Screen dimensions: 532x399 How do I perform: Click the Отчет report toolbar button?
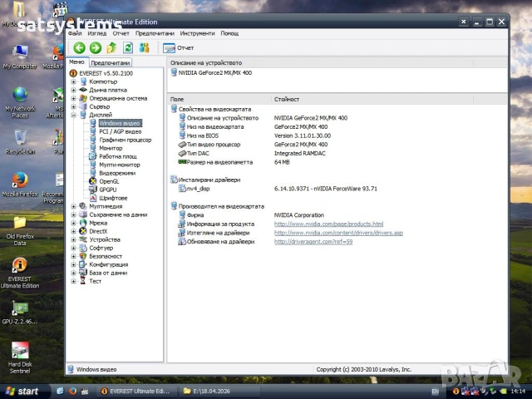(179, 48)
